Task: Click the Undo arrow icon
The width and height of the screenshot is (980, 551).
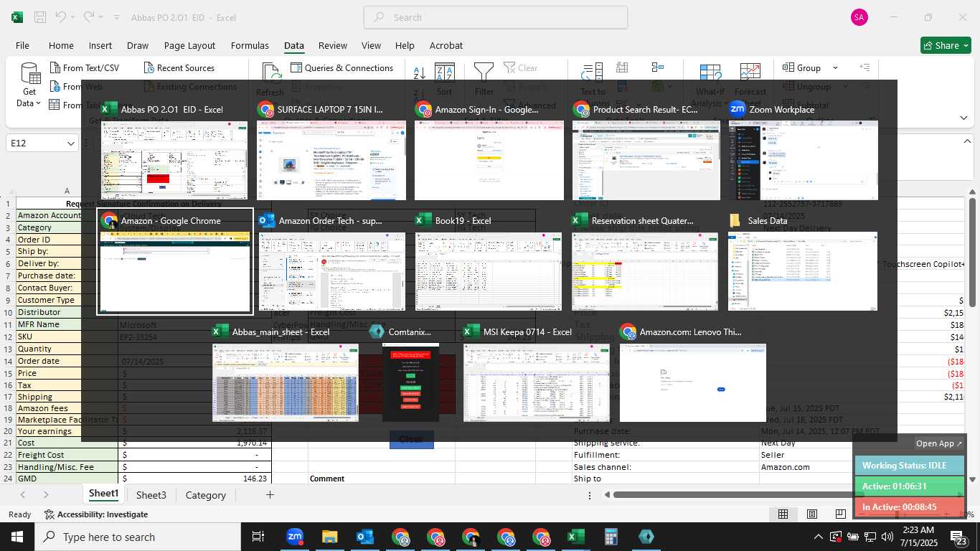Action: pyautogui.click(x=60, y=17)
